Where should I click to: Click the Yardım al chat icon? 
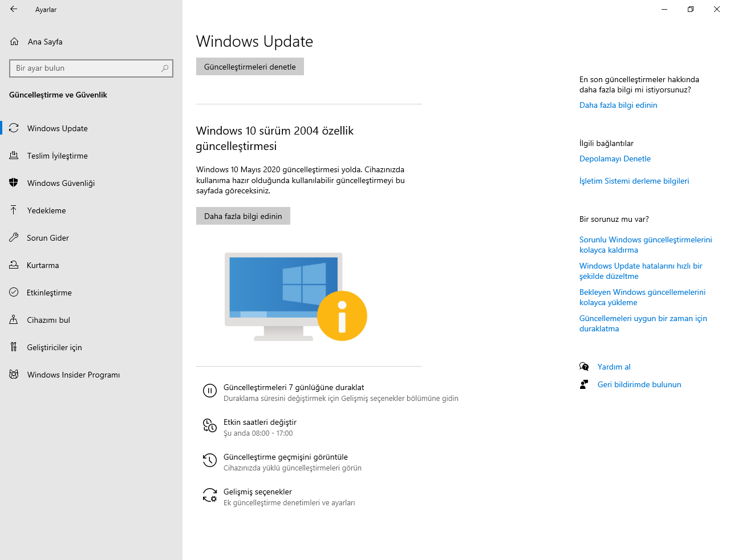tap(584, 367)
